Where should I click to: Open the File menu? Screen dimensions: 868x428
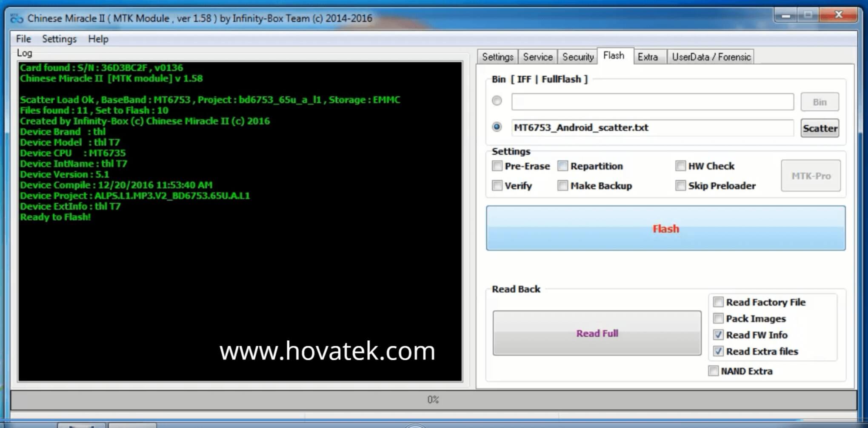point(23,39)
